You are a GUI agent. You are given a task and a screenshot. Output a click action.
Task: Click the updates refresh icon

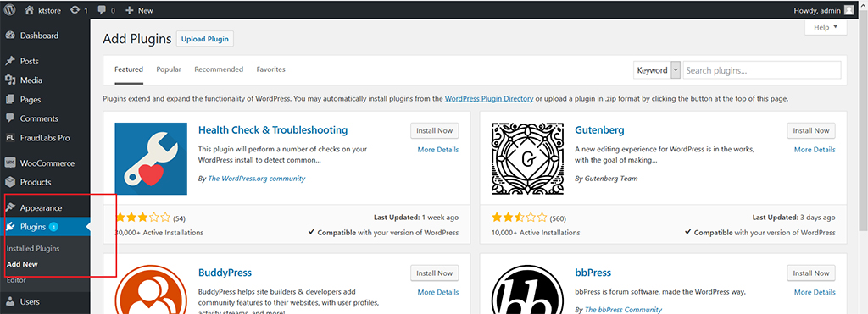point(75,10)
